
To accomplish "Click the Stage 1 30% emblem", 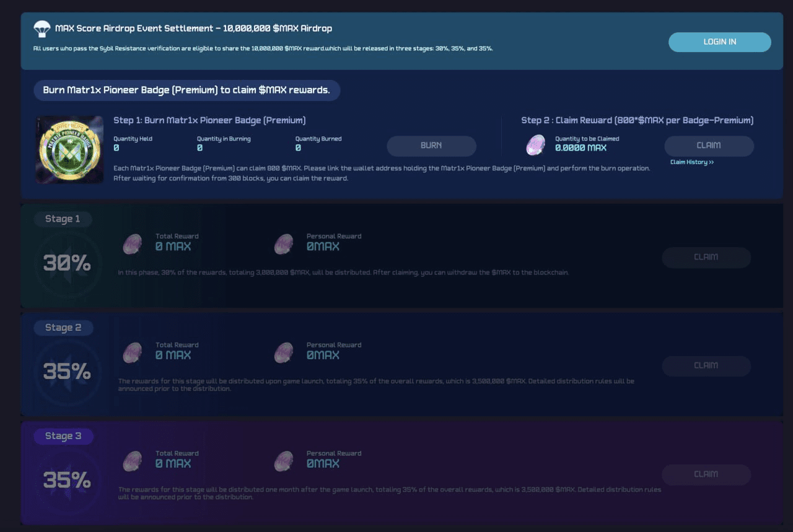I will pyautogui.click(x=67, y=264).
